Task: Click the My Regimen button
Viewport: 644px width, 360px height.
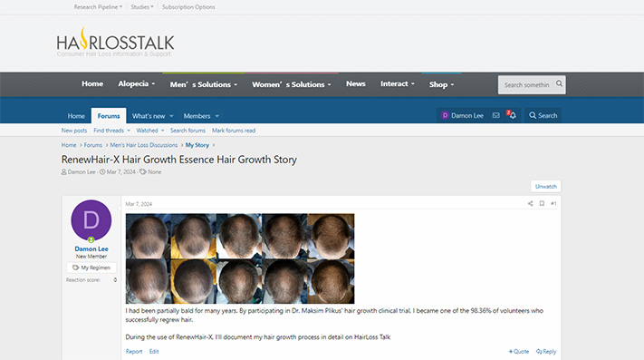Action: (91, 268)
